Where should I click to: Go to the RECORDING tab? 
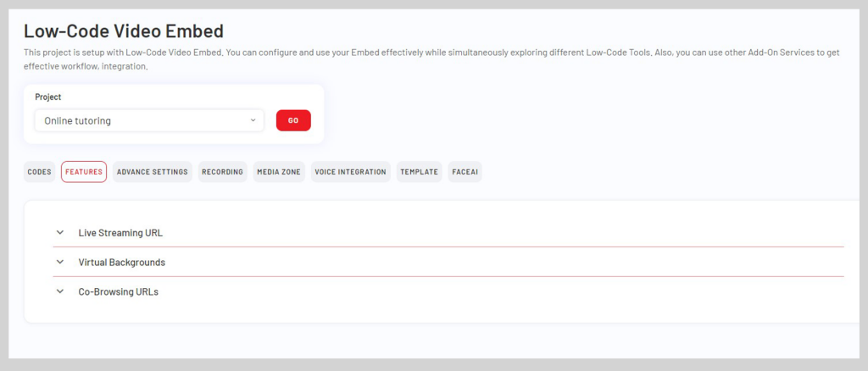click(223, 172)
